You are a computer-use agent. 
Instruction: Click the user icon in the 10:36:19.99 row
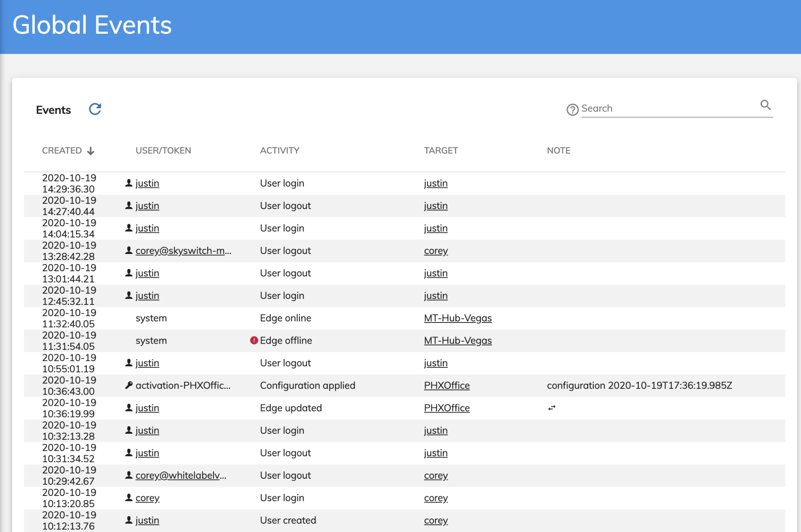point(129,408)
